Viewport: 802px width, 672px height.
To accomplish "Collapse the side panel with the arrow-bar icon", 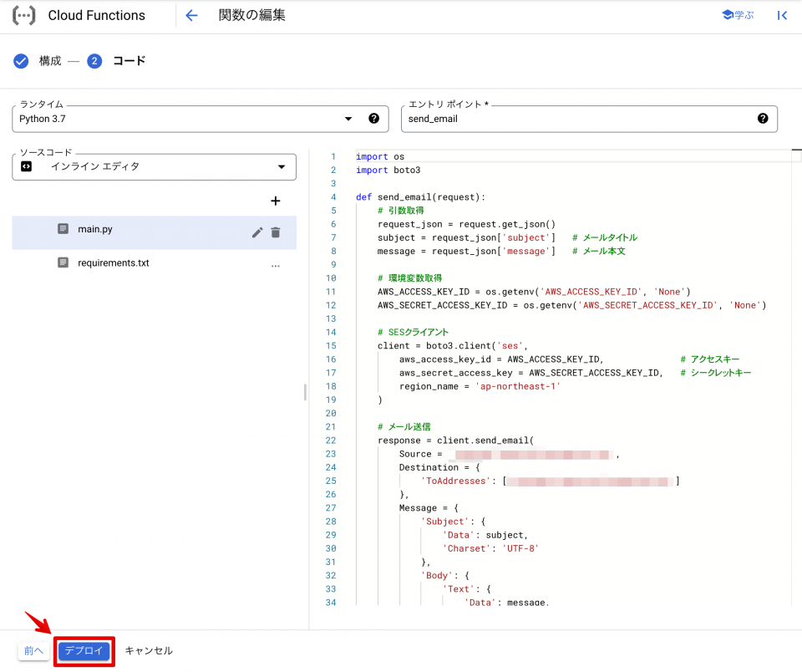I will pos(782,15).
